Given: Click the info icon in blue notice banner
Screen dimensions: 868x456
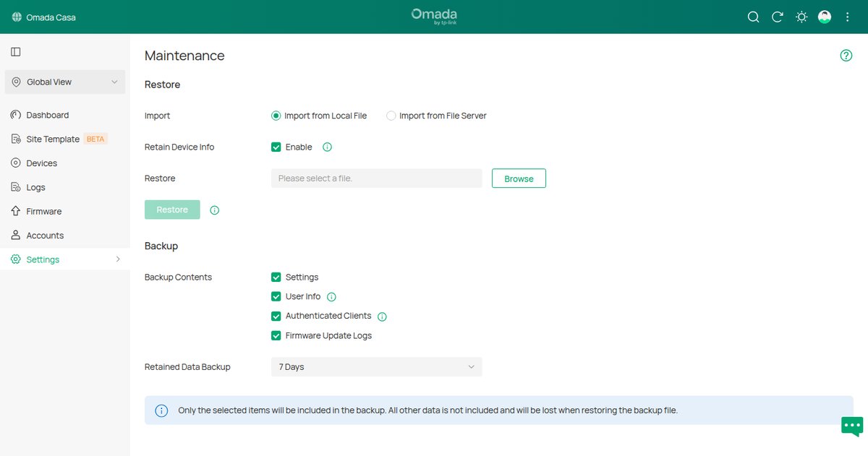Looking at the screenshot, I should tap(162, 410).
